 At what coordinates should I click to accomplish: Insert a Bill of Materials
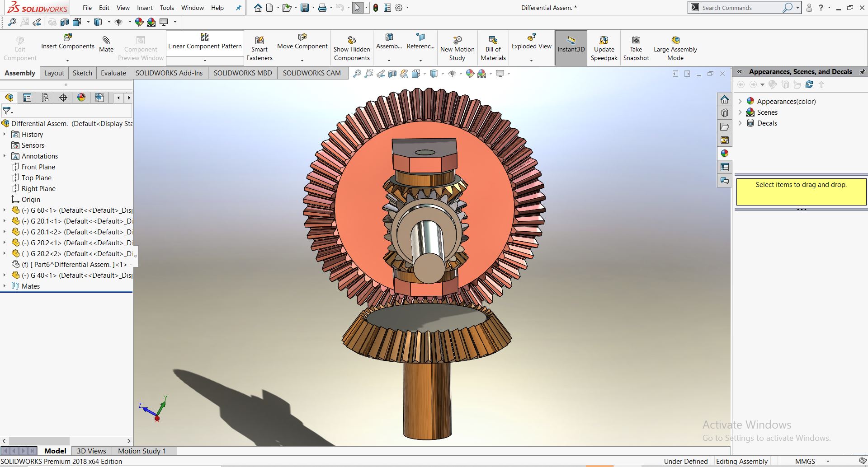tap(493, 48)
